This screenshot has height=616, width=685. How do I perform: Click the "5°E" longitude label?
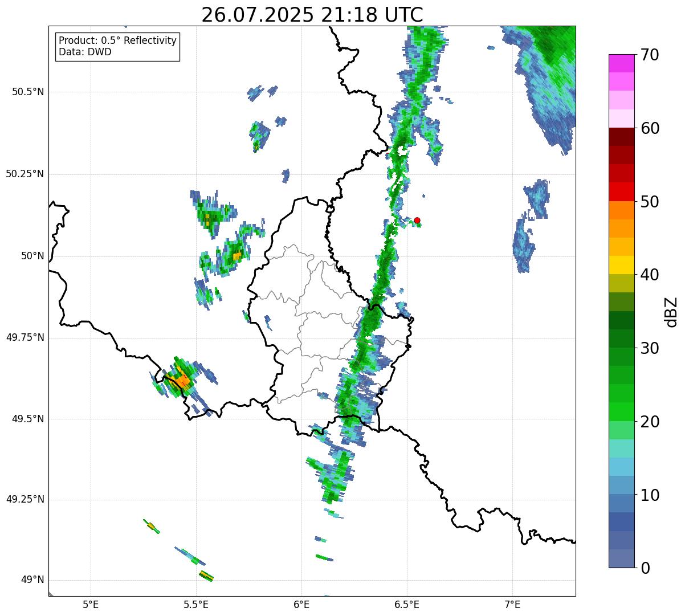tap(91, 604)
